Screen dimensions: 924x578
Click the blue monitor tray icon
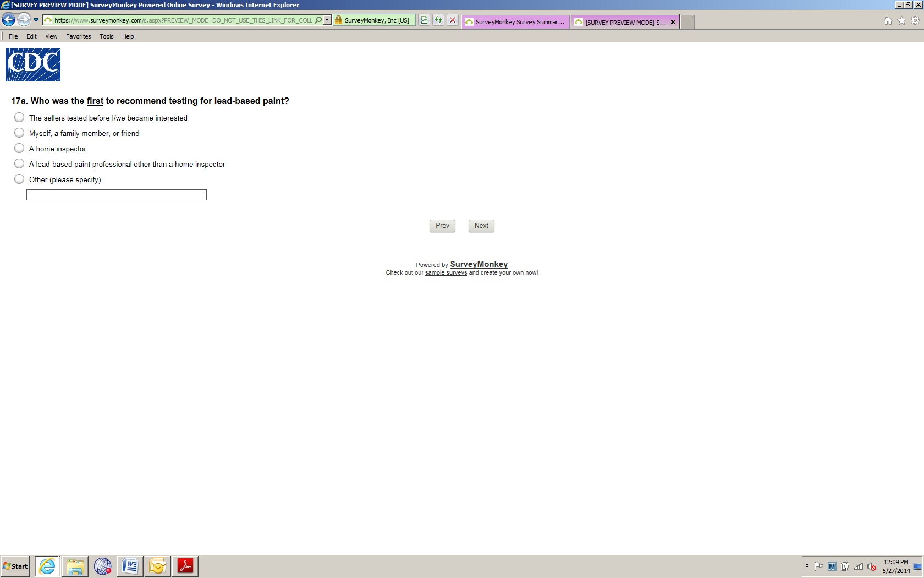click(x=832, y=566)
